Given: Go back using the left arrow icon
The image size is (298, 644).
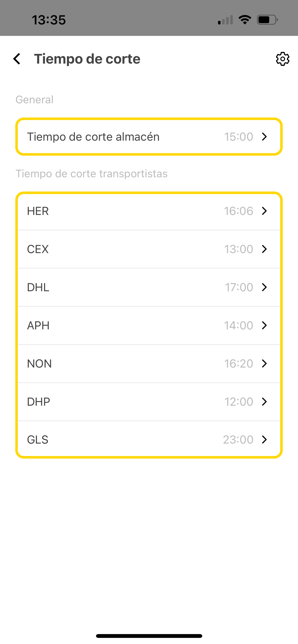Looking at the screenshot, I should [x=17, y=59].
